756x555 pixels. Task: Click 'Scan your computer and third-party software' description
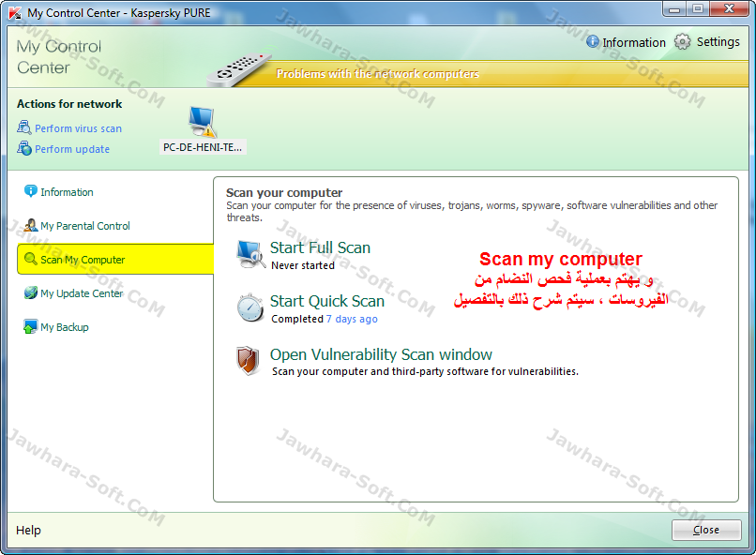tap(425, 371)
